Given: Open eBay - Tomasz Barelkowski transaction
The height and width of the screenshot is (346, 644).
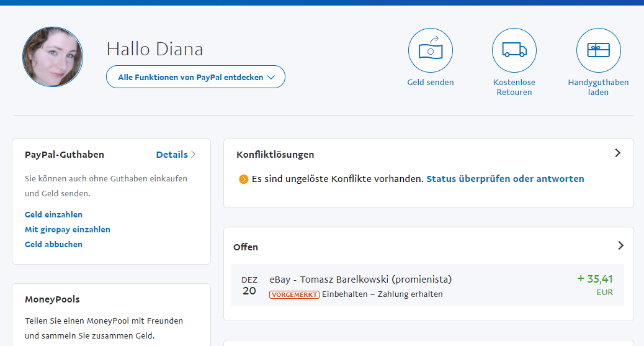Looking at the screenshot, I should point(427,286).
